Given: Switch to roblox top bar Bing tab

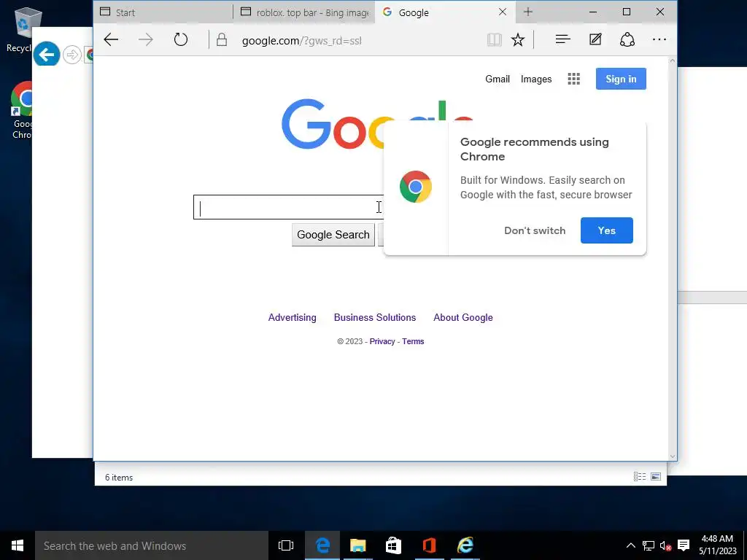Looking at the screenshot, I should point(304,12).
